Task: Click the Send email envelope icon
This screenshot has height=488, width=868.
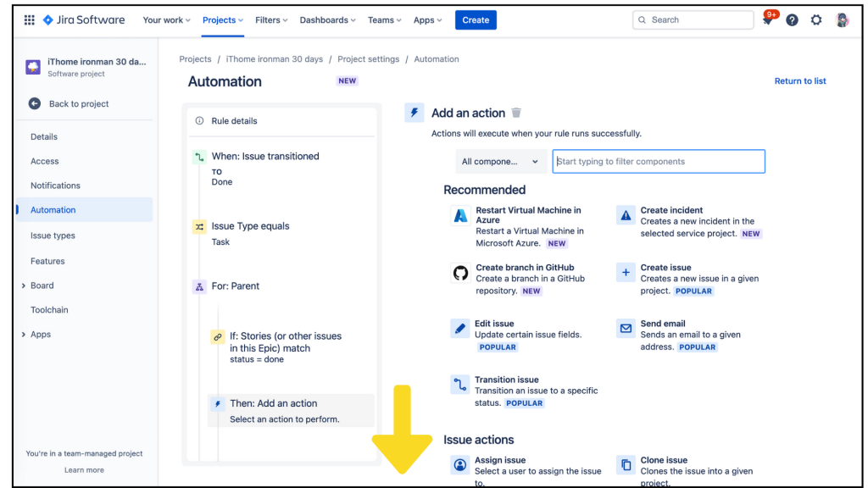Action: pyautogui.click(x=626, y=329)
